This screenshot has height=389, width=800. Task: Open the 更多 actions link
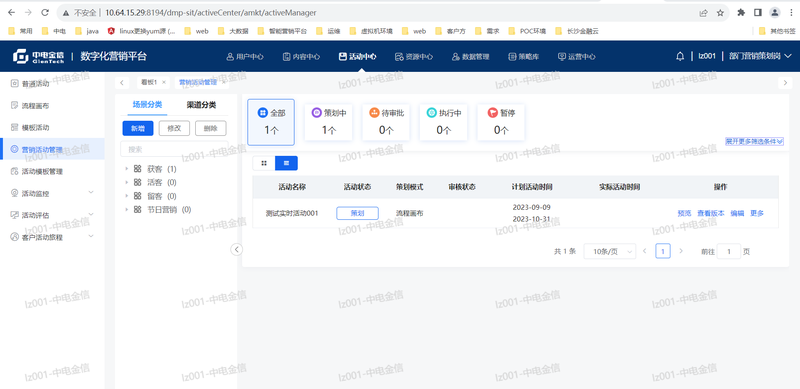[757, 213]
